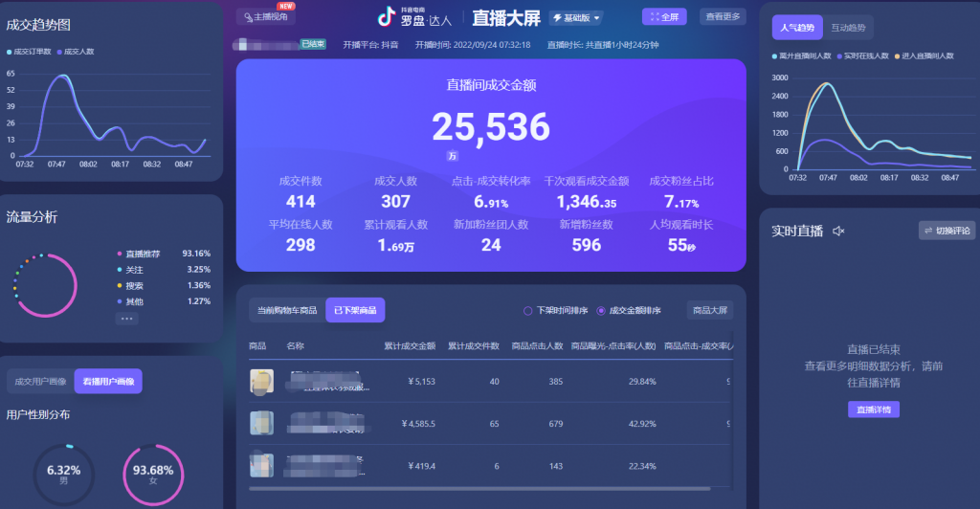
Task: Choose the 下架时间排序 radio option
Action: click(556, 310)
